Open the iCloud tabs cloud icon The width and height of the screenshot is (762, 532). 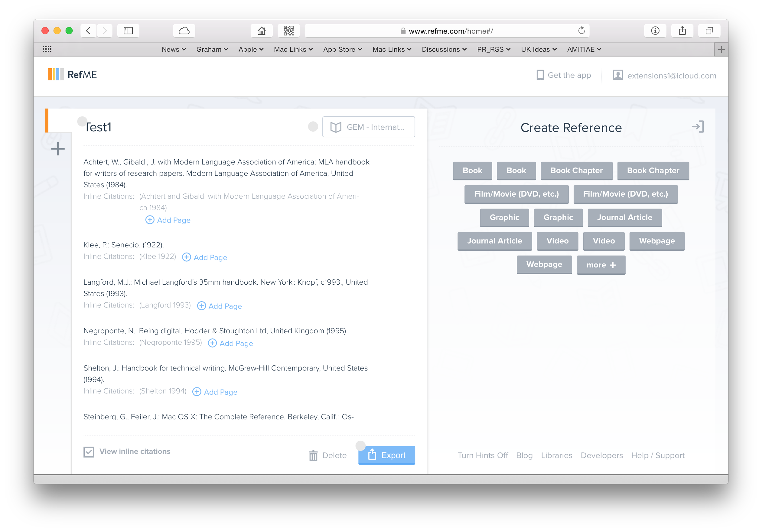(184, 31)
